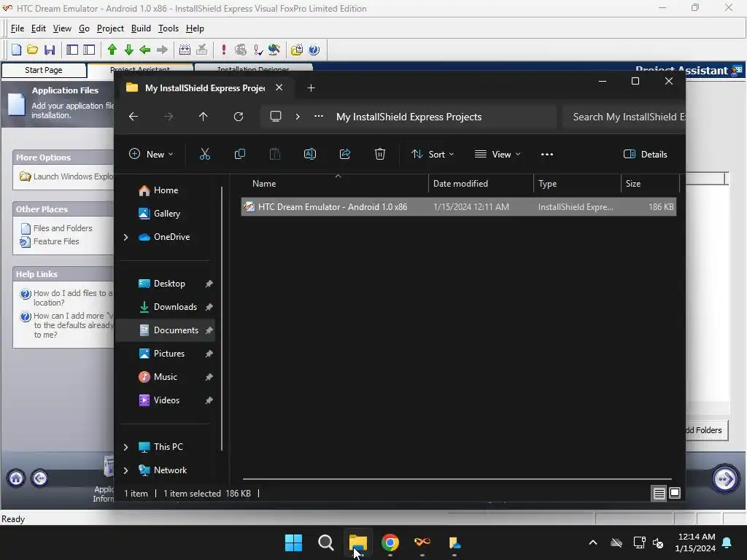Click the Open project folder icon in InstallShield toolbar
This screenshot has width=747, height=560.
tap(32, 50)
